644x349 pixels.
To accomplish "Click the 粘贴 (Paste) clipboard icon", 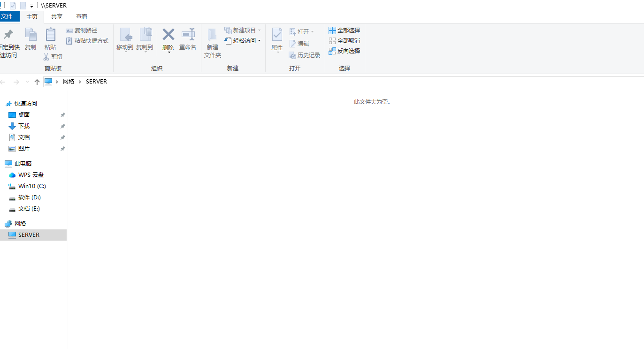I will [50, 35].
